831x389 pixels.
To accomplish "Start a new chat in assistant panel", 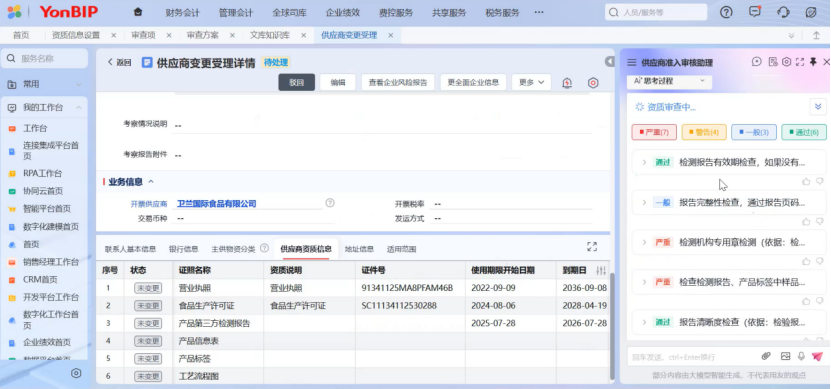I will tap(757, 62).
